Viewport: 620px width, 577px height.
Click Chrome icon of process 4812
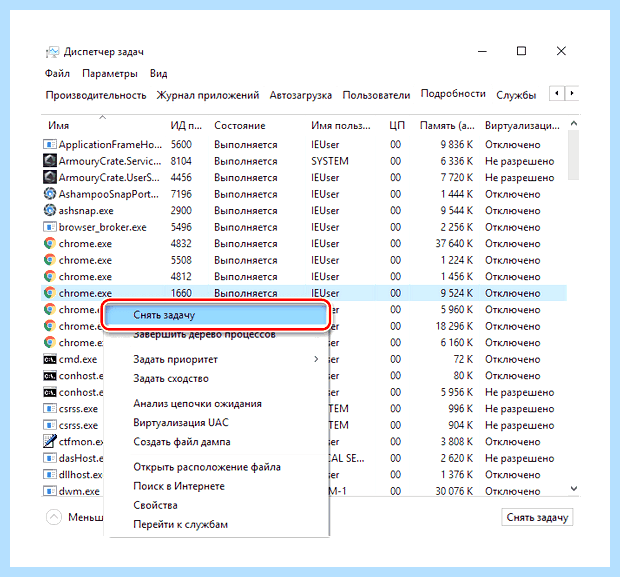point(49,276)
